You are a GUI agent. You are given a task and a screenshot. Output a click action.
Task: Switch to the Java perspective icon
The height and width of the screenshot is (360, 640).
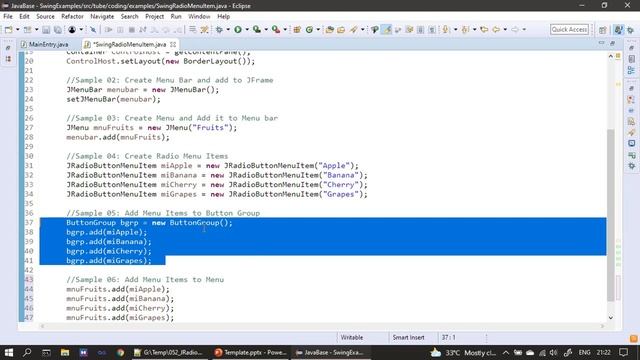tap(619, 30)
